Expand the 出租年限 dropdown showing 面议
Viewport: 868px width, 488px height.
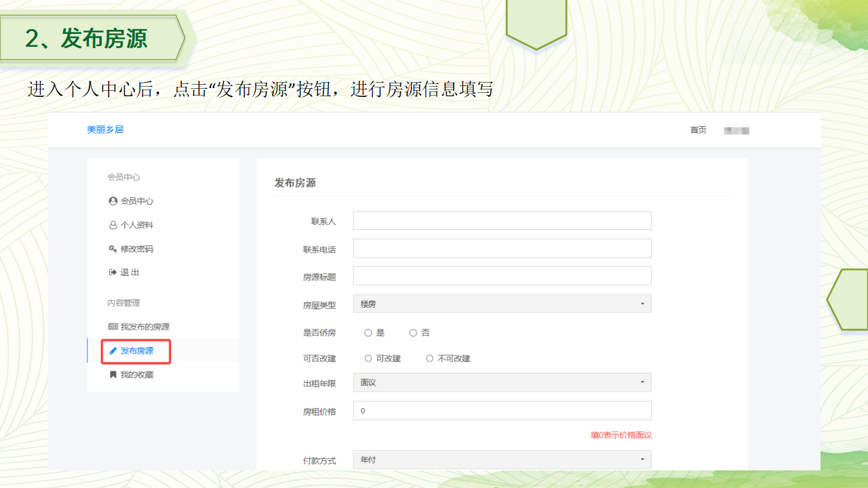502,383
